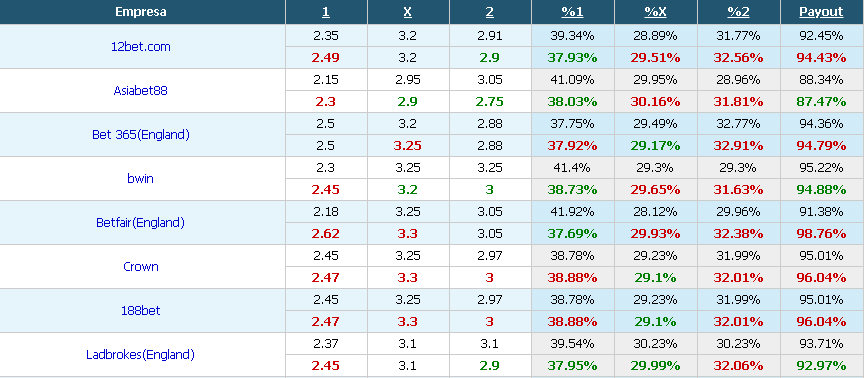The image size is (864, 378).
Task: Open the Asiabet88 bookmaker link
Action: tap(141, 91)
